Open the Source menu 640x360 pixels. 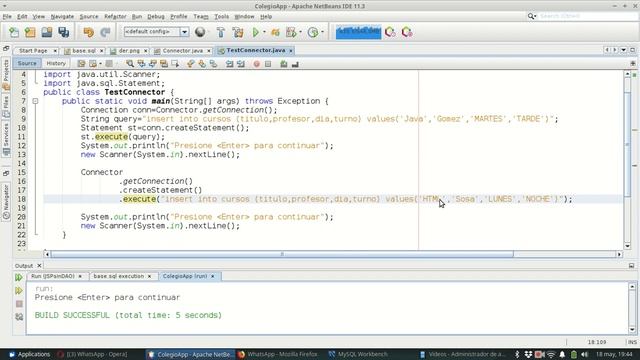click(x=89, y=16)
